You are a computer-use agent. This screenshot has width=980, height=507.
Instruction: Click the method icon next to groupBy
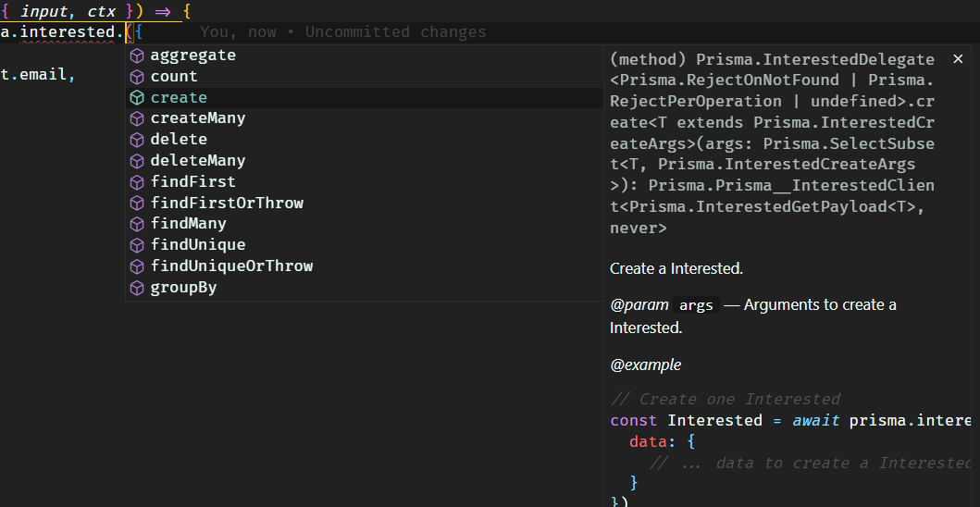(x=137, y=288)
